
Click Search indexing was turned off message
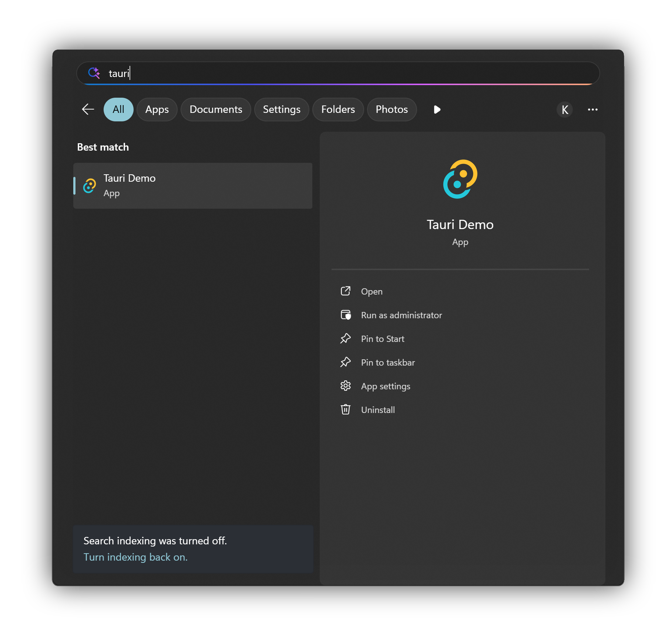point(155,541)
